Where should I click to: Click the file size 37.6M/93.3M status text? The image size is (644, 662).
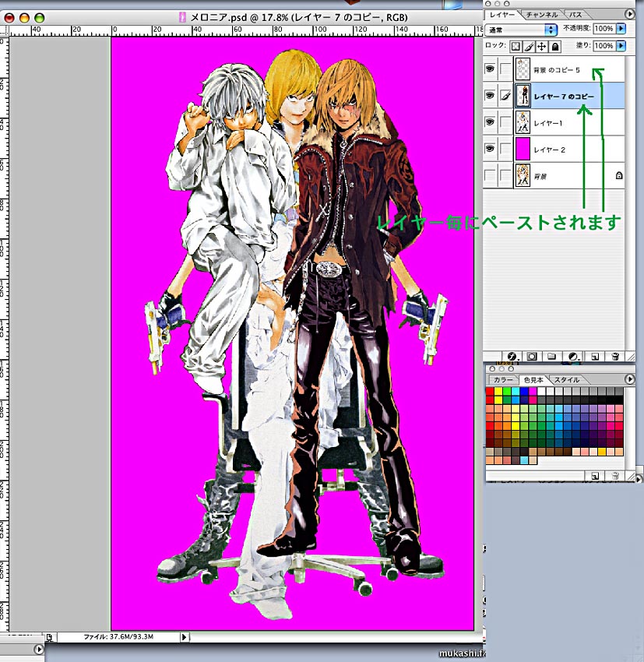(x=118, y=636)
